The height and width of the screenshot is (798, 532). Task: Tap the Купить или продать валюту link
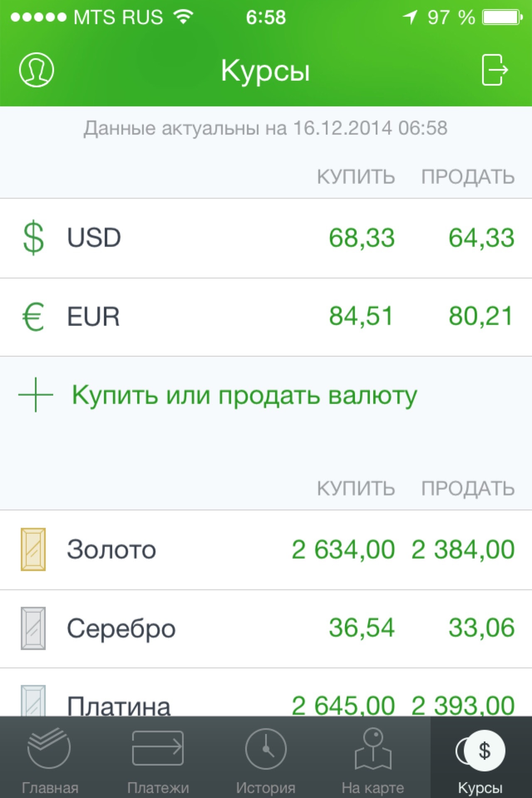coord(244,395)
